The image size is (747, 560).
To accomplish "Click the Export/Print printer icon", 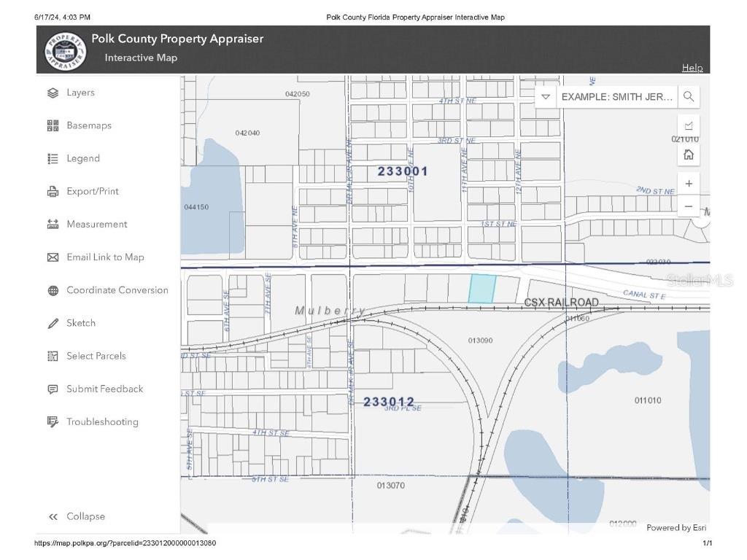I will click(53, 192).
